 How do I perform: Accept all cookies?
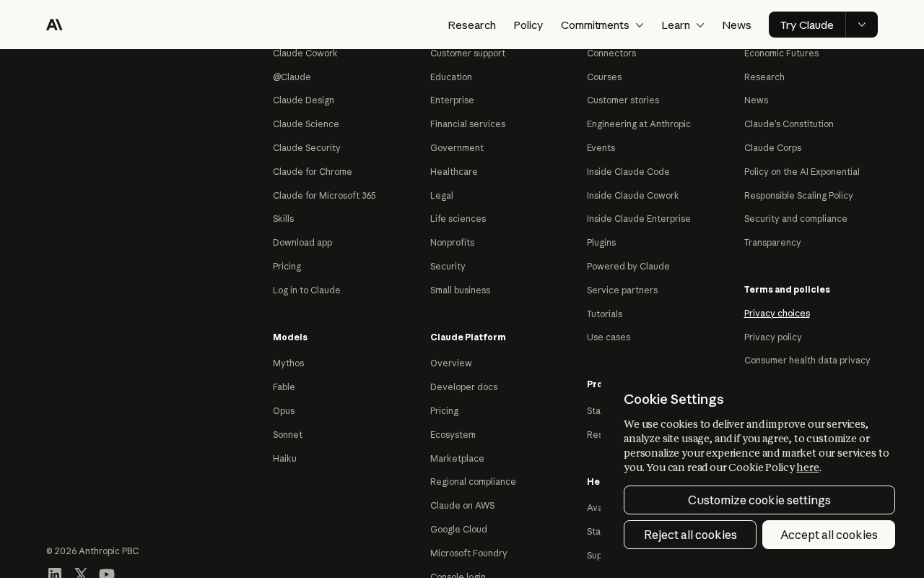[x=829, y=535]
